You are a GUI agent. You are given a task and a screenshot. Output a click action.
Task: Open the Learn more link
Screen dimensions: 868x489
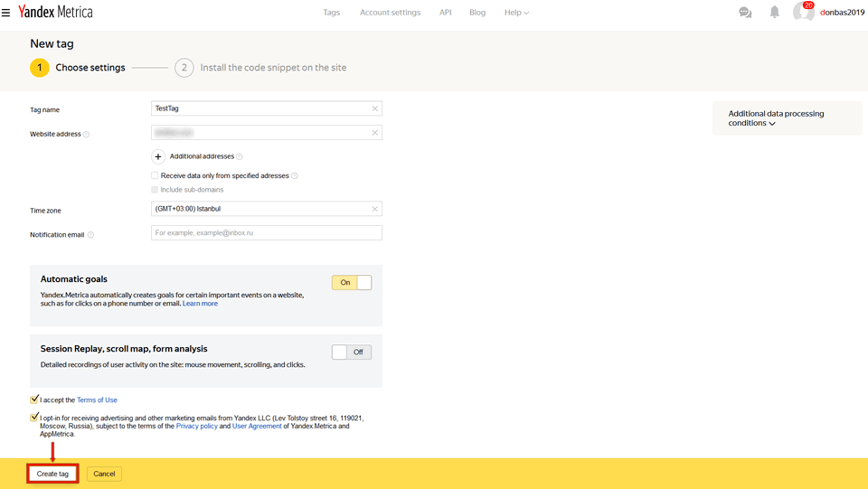[201, 304]
